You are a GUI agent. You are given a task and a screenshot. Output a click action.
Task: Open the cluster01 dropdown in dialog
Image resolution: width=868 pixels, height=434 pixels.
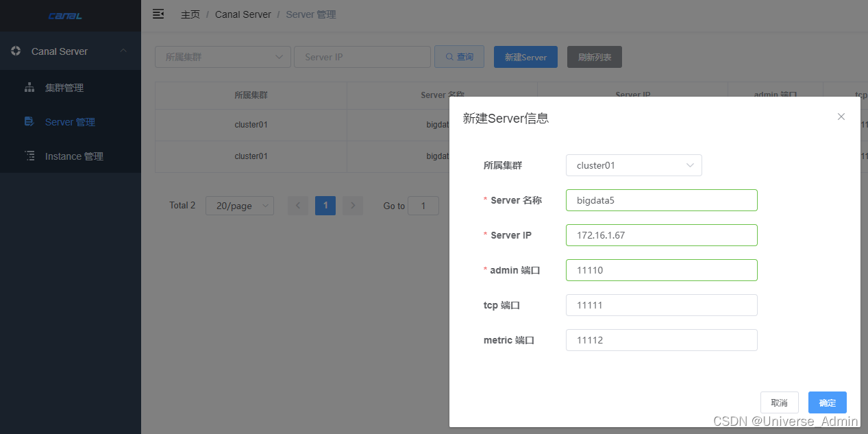(634, 165)
